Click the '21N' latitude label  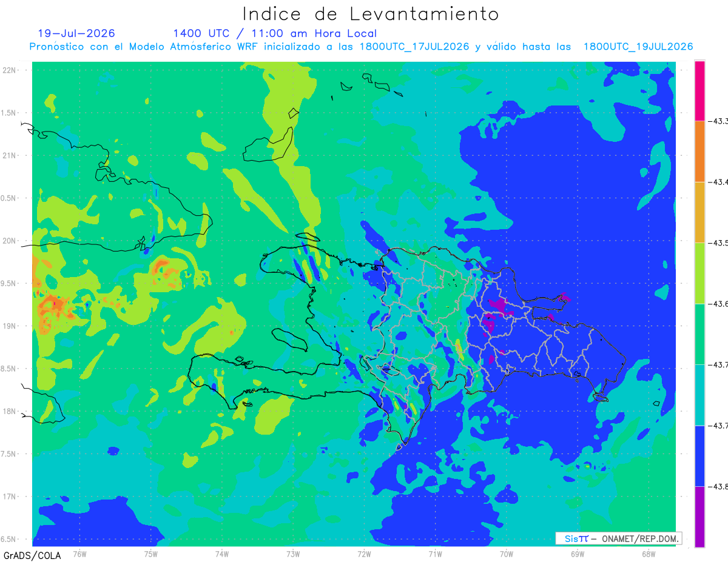coord(10,155)
